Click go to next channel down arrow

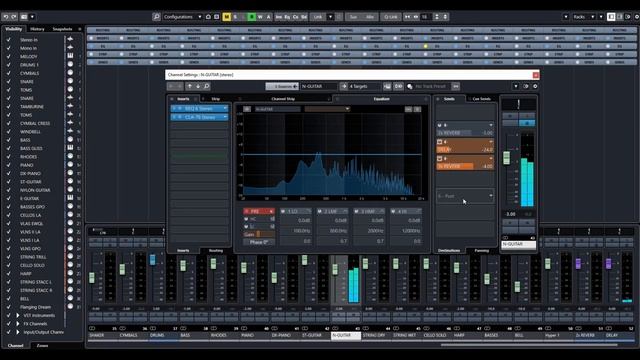pos(198,86)
